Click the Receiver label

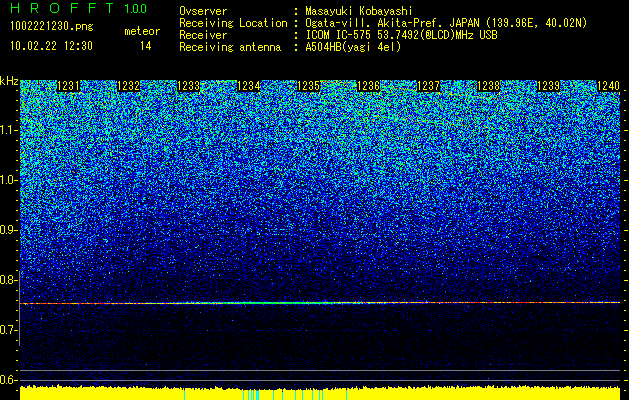(x=203, y=35)
